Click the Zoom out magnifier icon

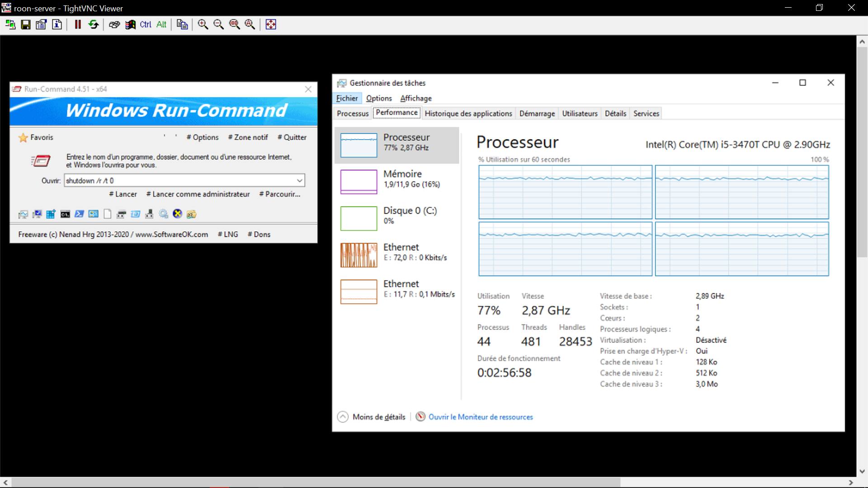pos(218,24)
